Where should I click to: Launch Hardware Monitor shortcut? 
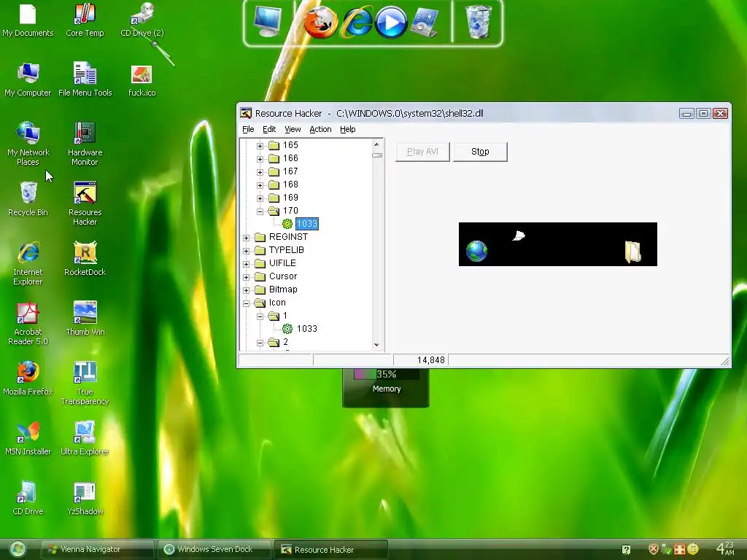pyautogui.click(x=85, y=144)
